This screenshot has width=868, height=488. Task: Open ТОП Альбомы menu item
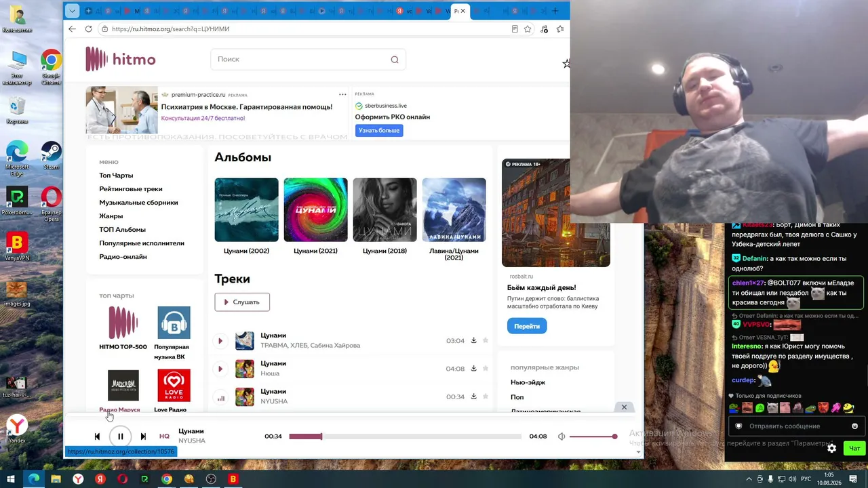click(x=122, y=230)
